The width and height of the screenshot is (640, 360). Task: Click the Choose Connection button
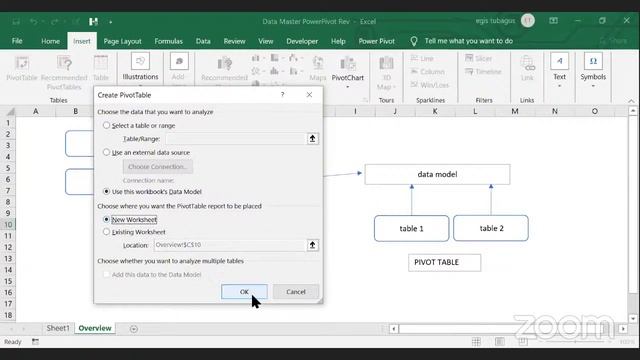[158, 167]
